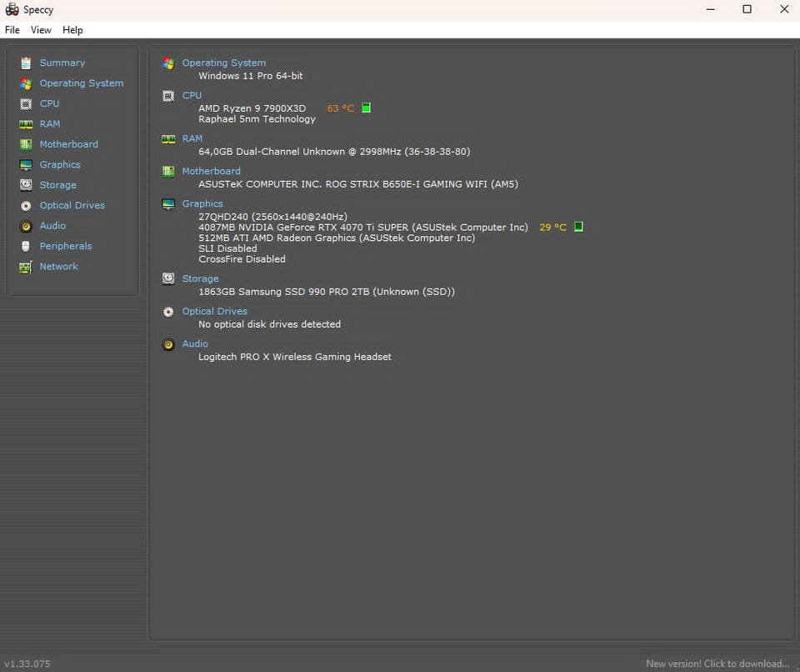The height and width of the screenshot is (672, 800).
Task: Open the Optical Drives heading link in summary
Action: (215, 312)
